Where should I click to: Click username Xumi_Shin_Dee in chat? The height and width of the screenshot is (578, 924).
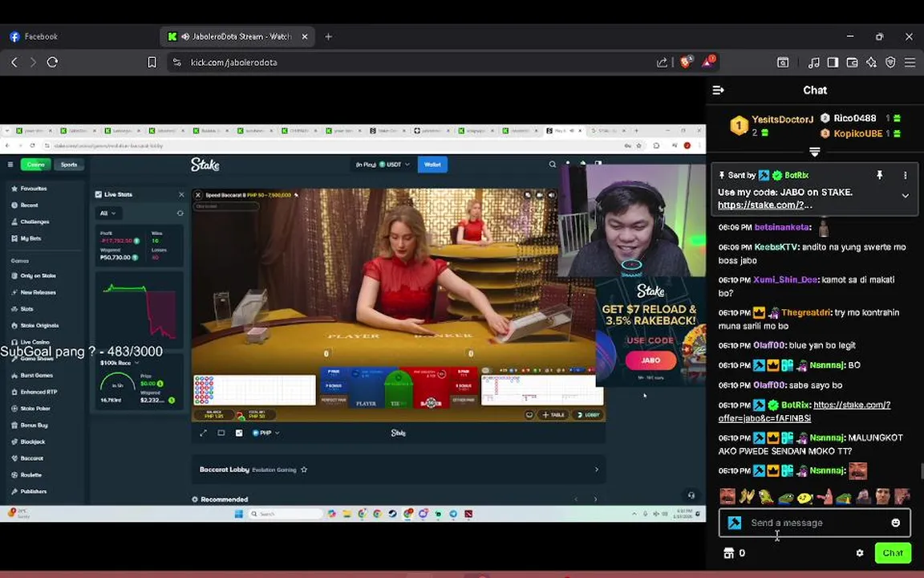[785, 279]
